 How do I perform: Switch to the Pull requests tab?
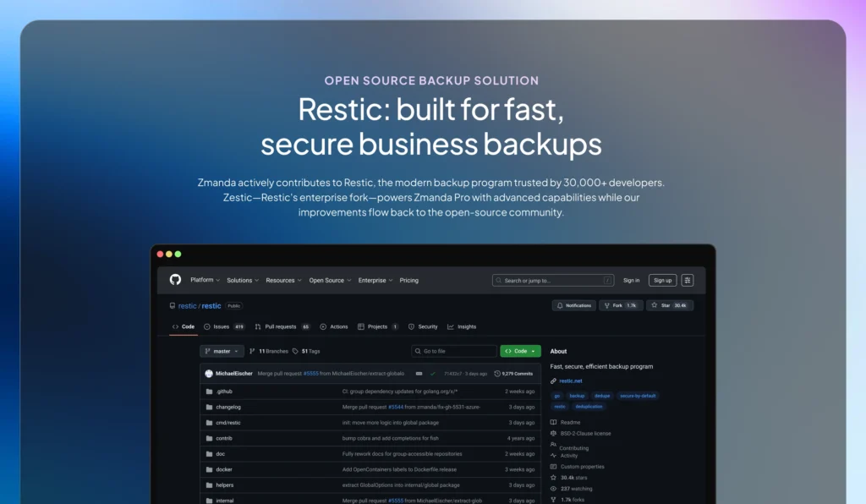281,326
